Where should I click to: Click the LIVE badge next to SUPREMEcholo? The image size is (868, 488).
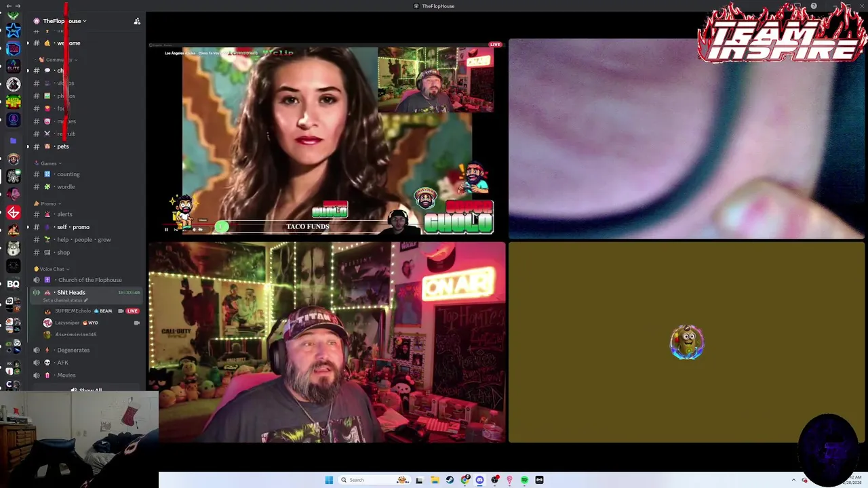132,311
